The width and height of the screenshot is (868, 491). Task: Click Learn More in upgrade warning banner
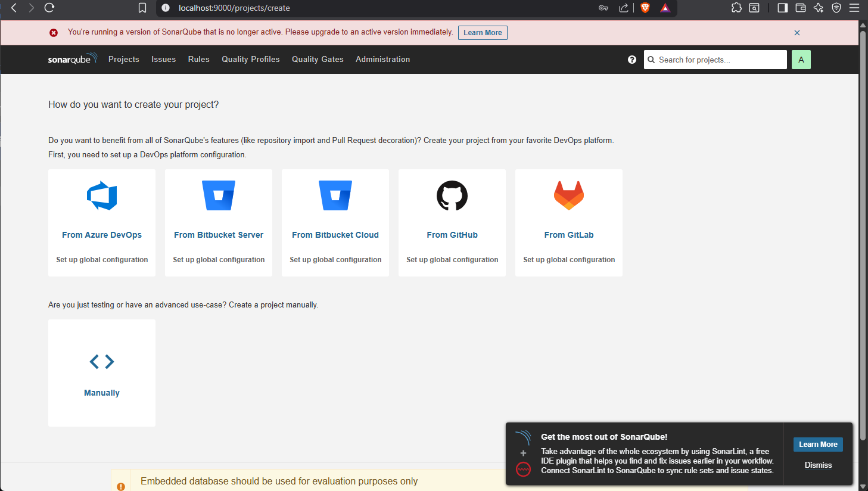point(483,33)
